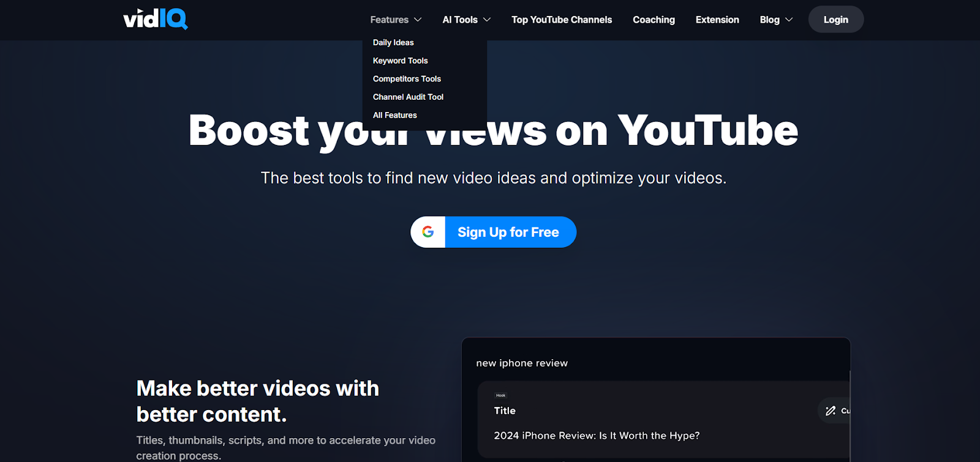Open Channel Audit Tool menu item
980x462 pixels.
tap(408, 97)
